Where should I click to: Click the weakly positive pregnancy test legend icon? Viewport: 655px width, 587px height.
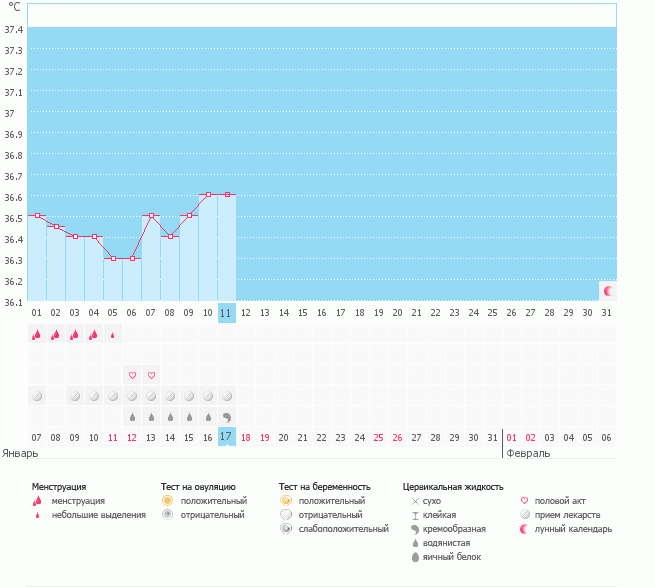click(286, 528)
